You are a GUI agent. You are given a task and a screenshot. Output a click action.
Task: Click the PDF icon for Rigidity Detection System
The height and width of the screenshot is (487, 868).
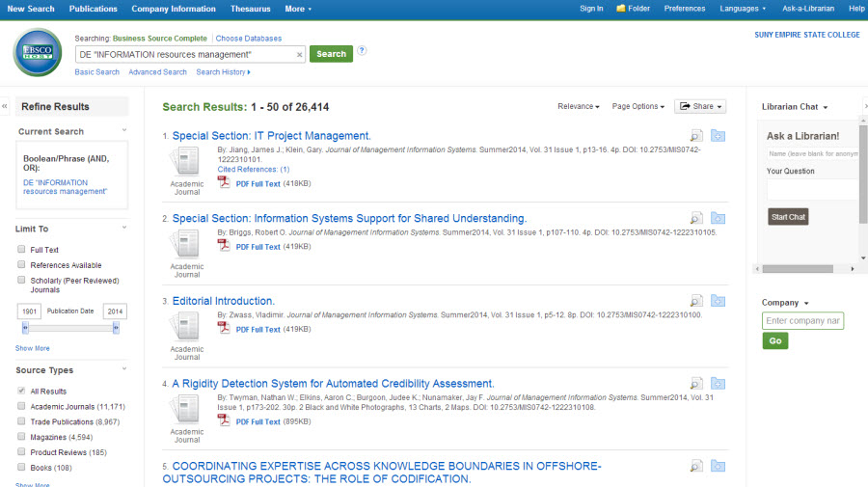pyautogui.click(x=224, y=420)
